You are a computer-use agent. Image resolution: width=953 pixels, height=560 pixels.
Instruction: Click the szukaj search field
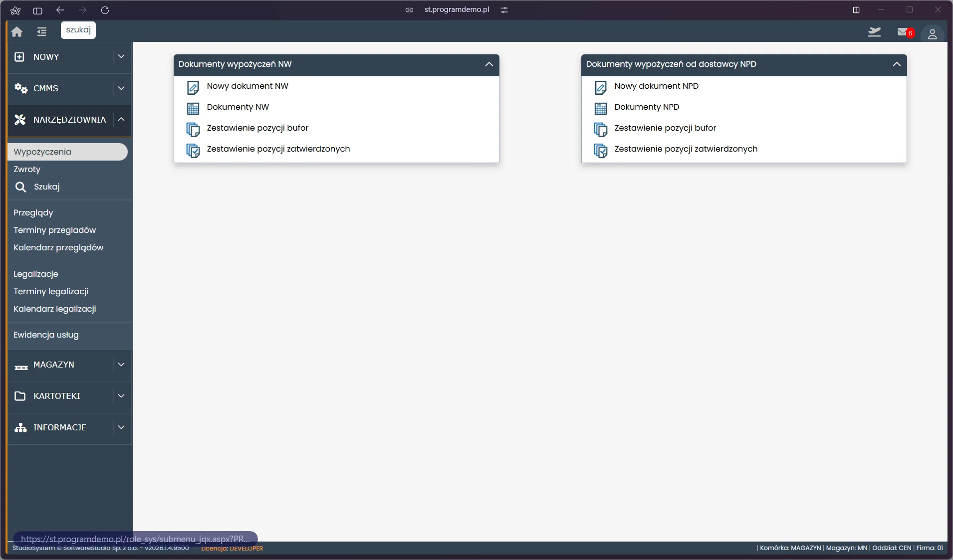78,30
